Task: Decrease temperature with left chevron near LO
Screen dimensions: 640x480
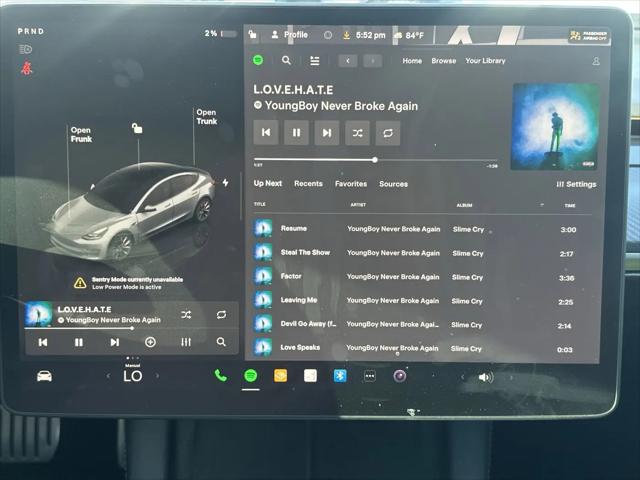Action: pos(108,376)
